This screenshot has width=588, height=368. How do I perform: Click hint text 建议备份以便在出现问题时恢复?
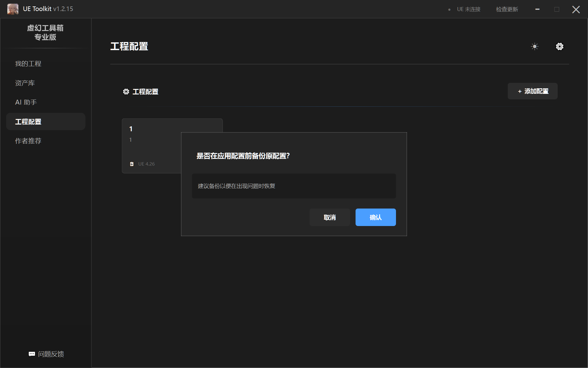[x=236, y=186]
